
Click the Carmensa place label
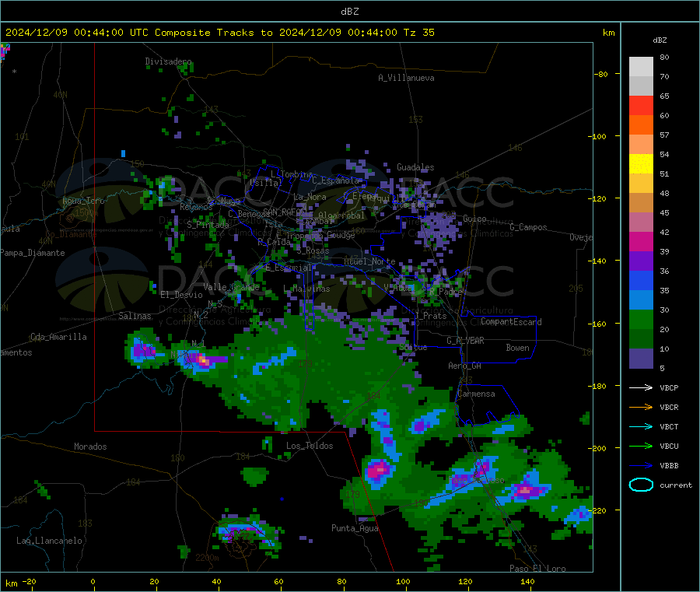(x=476, y=394)
